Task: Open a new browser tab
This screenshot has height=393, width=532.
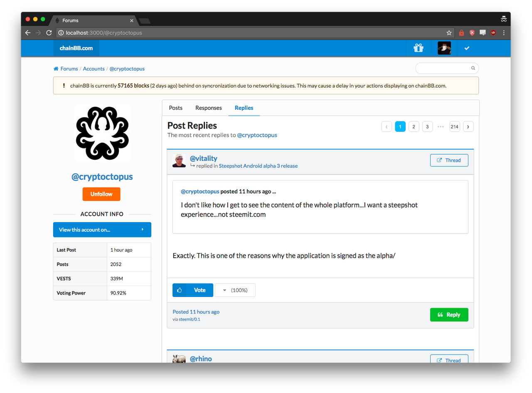Action: [145, 21]
